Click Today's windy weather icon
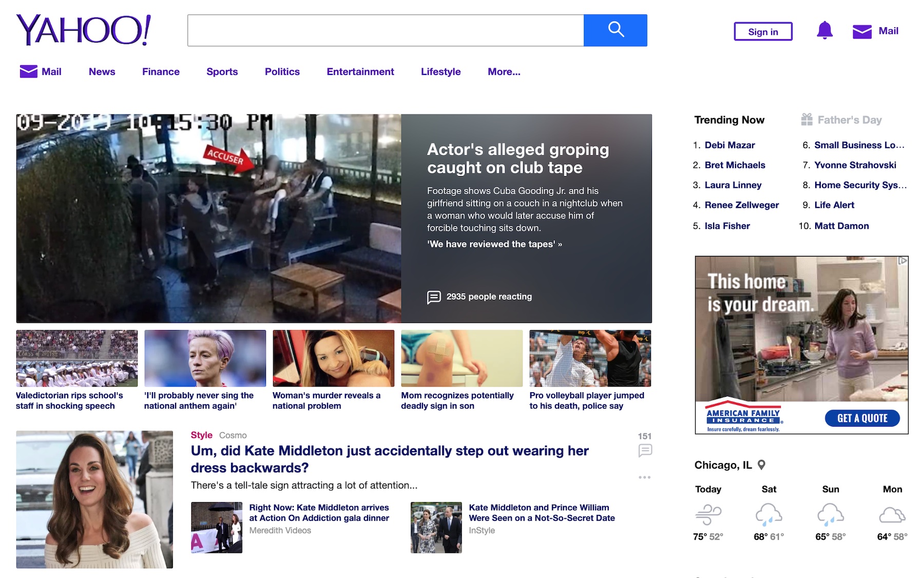Image resolution: width=924 pixels, height=578 pixels. [x=708, y=514]
